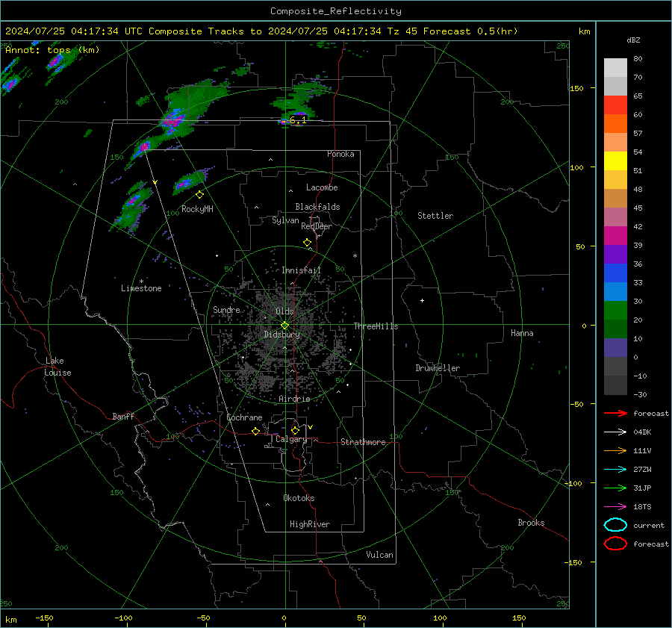Pick the orange 60-57 dBZ swatch
Image resolution: width=672 pixels, height=628 pixels.
(615, 124)
